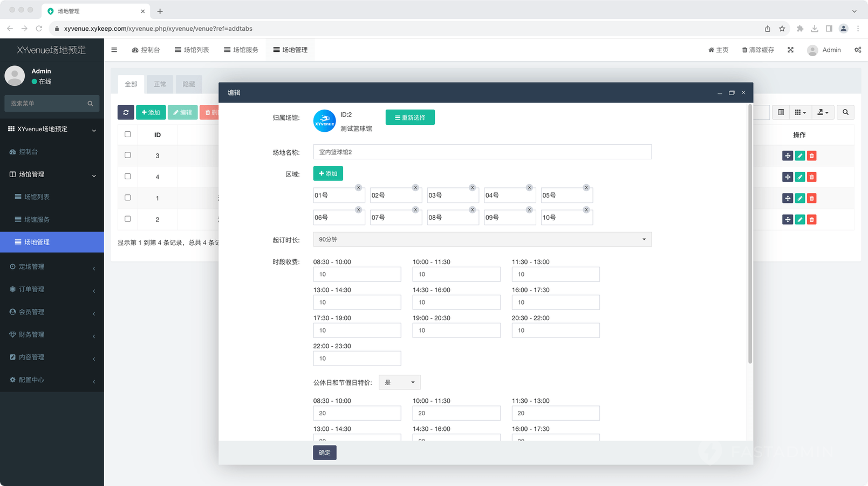Click the drag-move icon for row ID 1

pyautogui.click(x=788, y=198)
